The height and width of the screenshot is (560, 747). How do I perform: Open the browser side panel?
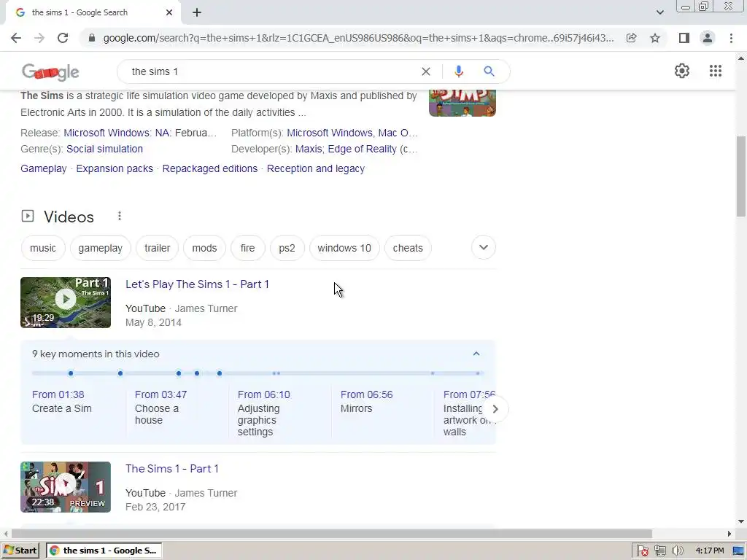(684, 38)
